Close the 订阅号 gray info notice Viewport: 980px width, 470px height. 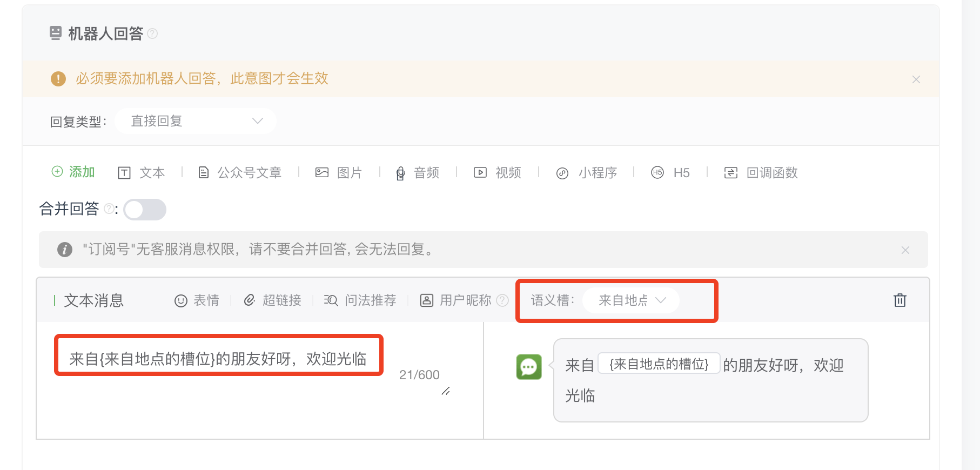905,250
